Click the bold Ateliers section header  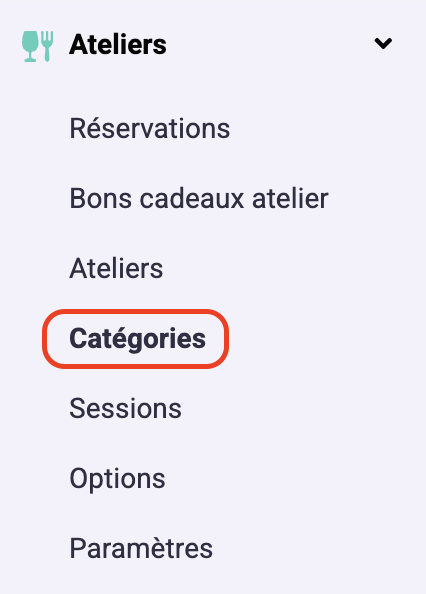(118, 44)
